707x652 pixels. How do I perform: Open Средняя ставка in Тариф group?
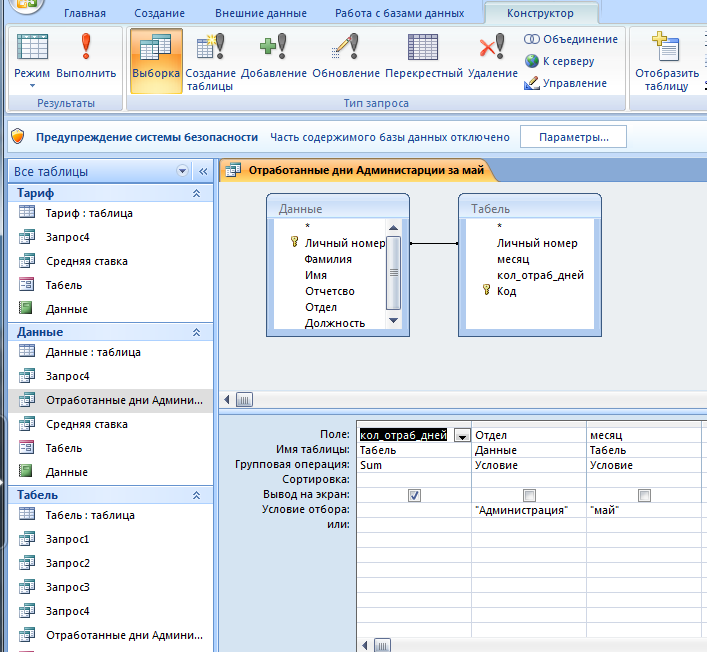pos(110,261)
